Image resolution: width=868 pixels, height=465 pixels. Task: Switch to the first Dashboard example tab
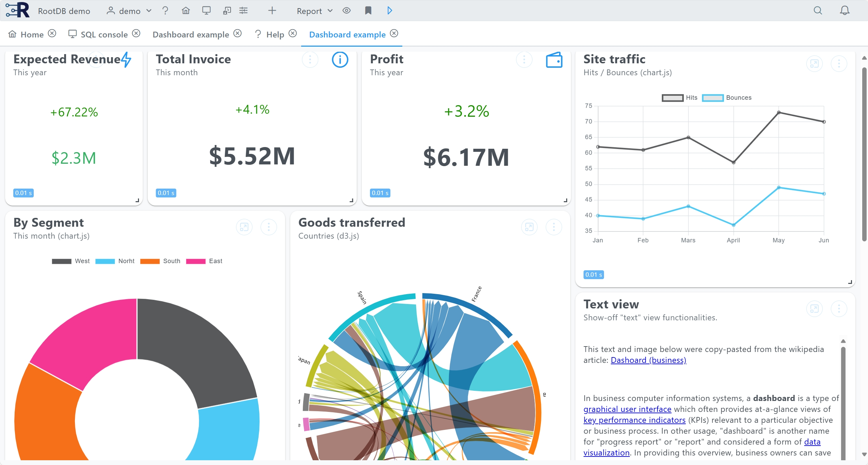pyautogui.click(x=191, y=34)
